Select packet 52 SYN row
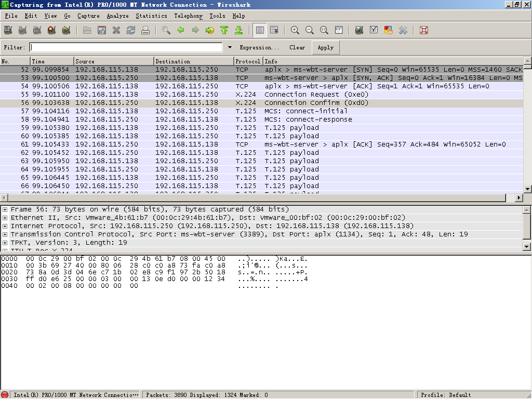The width and height of the screenshot is (532, 399). (x=262, y=70)
